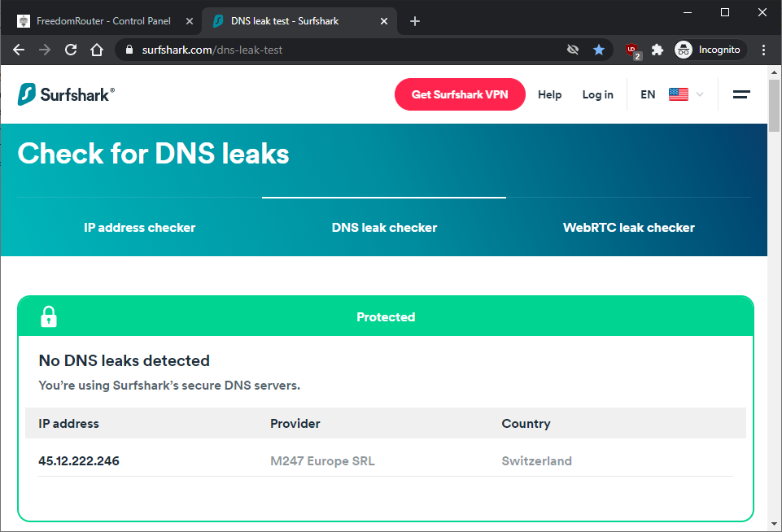Open the Extensions puzzle menu
This screenshot has width=782, height=532.
tap(657, 50)
